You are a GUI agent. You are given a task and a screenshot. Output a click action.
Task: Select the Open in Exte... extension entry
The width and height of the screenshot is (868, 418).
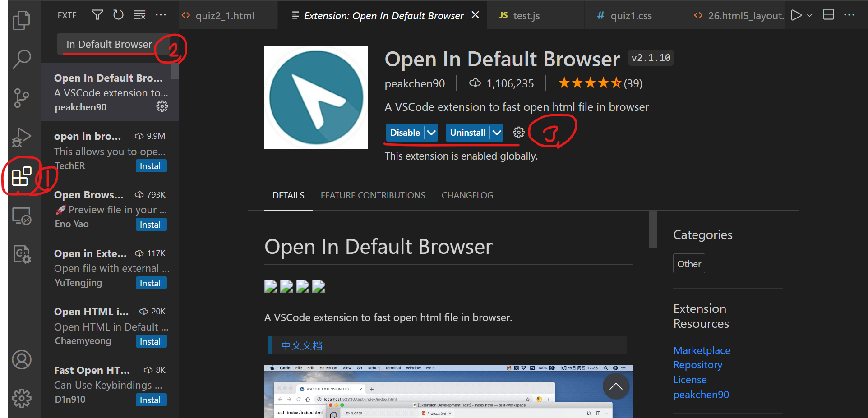click(x=110, y=268)
